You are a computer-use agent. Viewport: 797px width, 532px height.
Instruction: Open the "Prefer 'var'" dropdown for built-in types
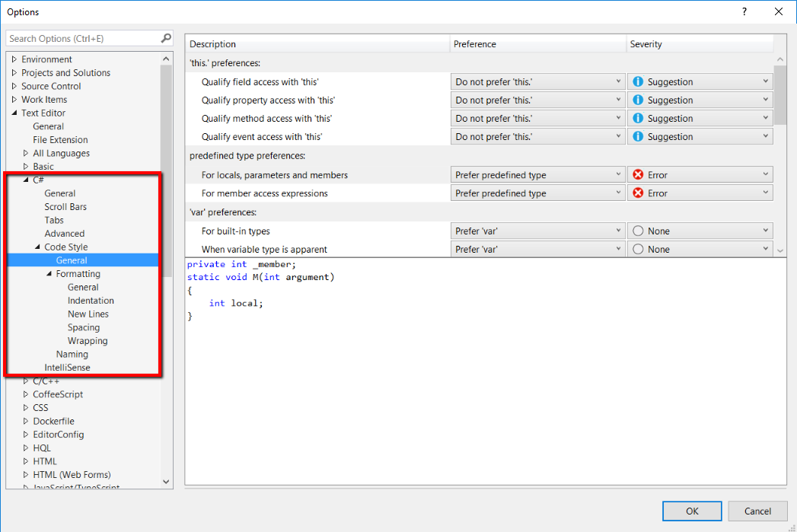coord(620,231)
